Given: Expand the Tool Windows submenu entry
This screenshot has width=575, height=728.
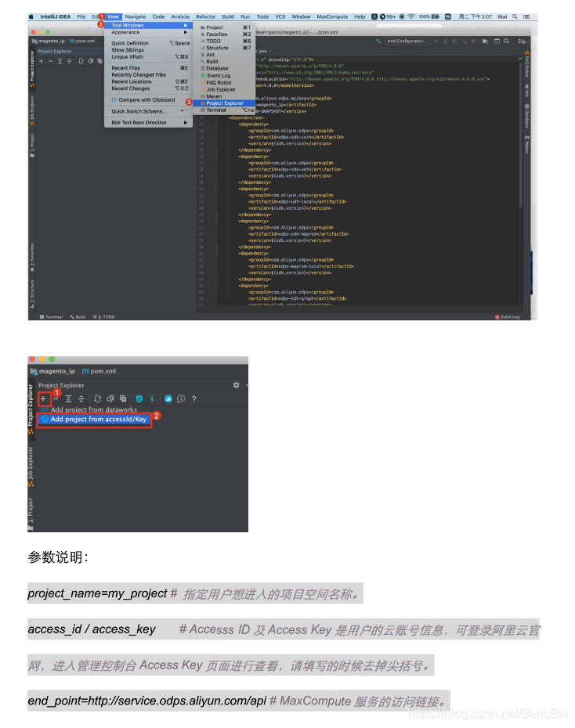Looking at the screenshot, I should pyautogui.click(x=148, y=26).
